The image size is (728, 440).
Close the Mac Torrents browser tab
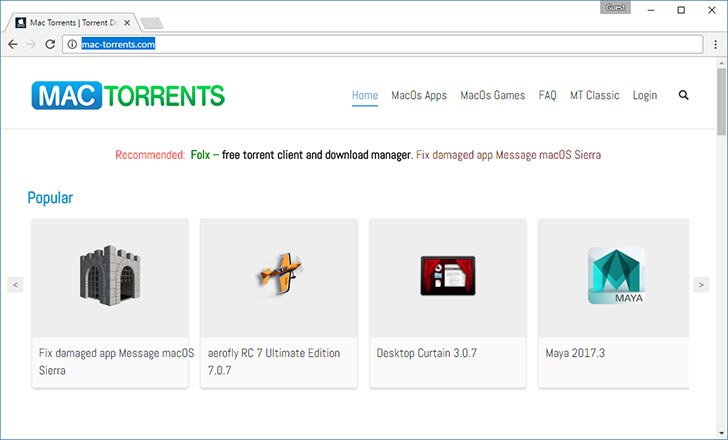click(127, 22)
